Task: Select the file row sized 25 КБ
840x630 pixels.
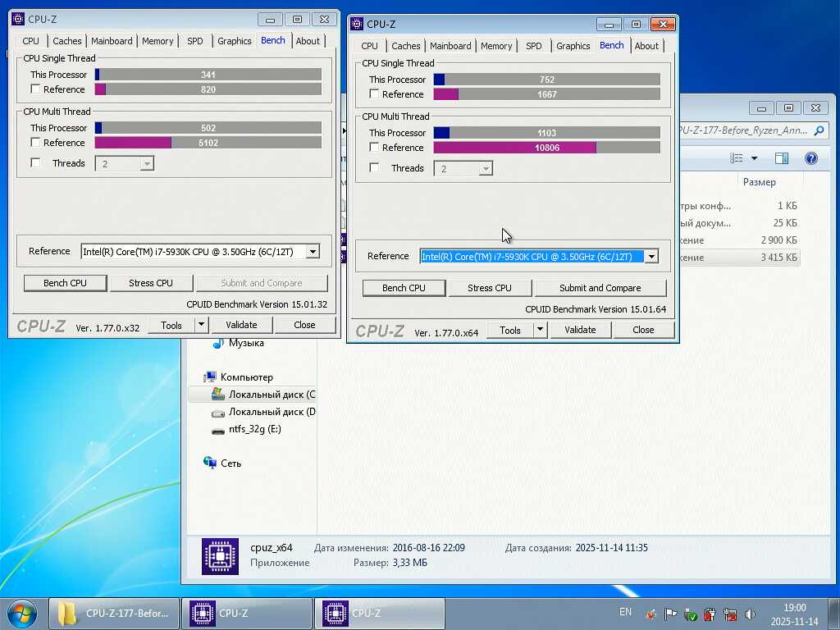Action: tap(740, 223)
